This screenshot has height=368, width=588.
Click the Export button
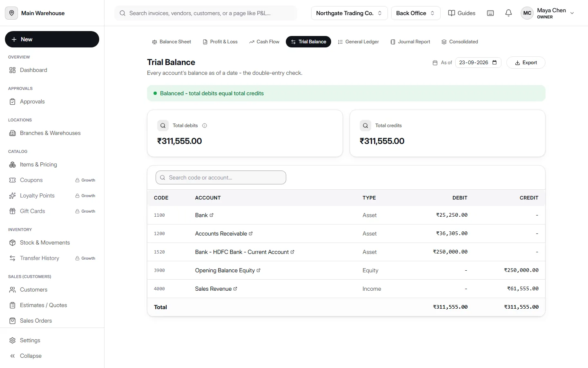(526, 63)
